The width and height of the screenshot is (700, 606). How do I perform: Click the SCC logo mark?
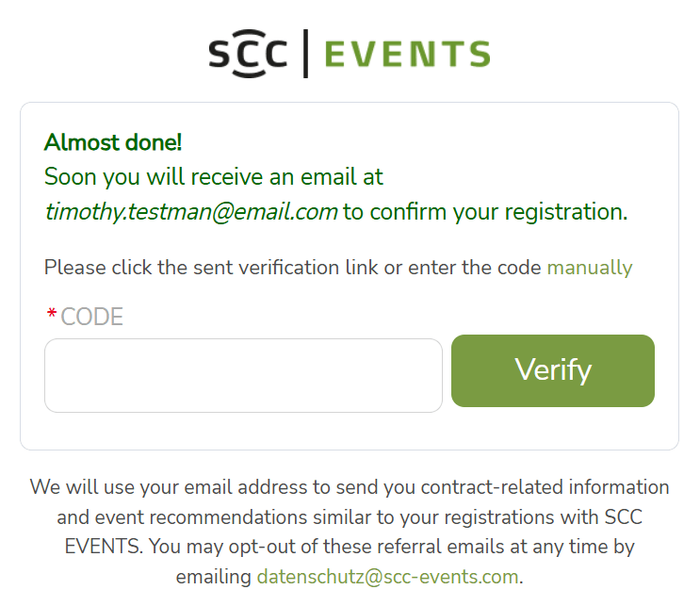(x=248, y=54)
